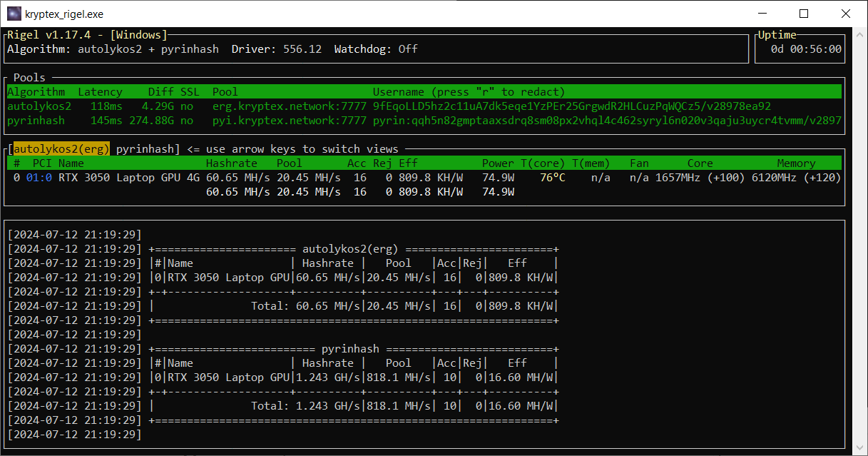Viewport: 868px width, 456px height.
Task: Click the 6120MHz (+120) memory clock value
Action: pos(797,178)
